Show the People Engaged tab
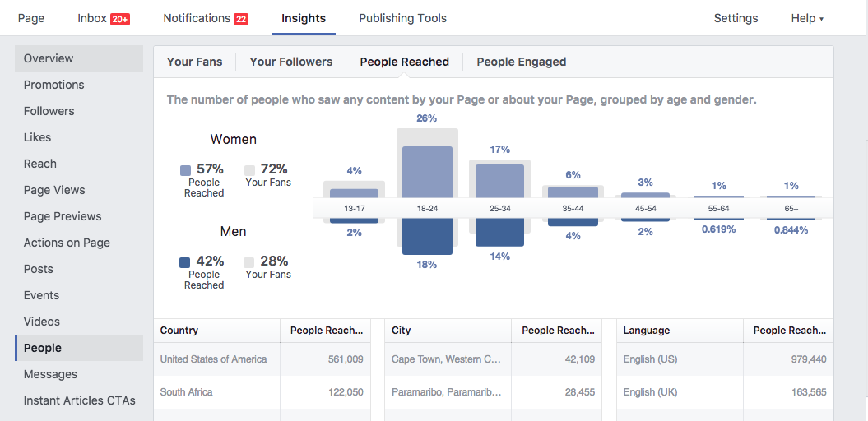This screenshot has width=868, height=421. [521, 62]
